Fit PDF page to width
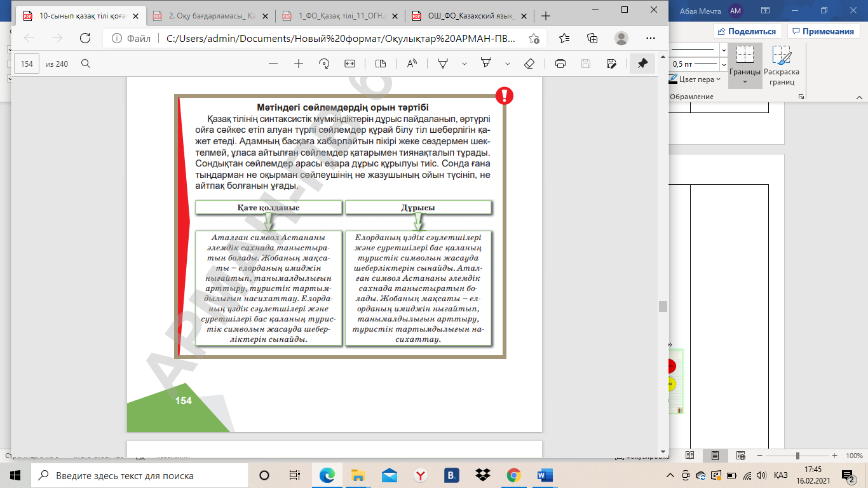 349,64
